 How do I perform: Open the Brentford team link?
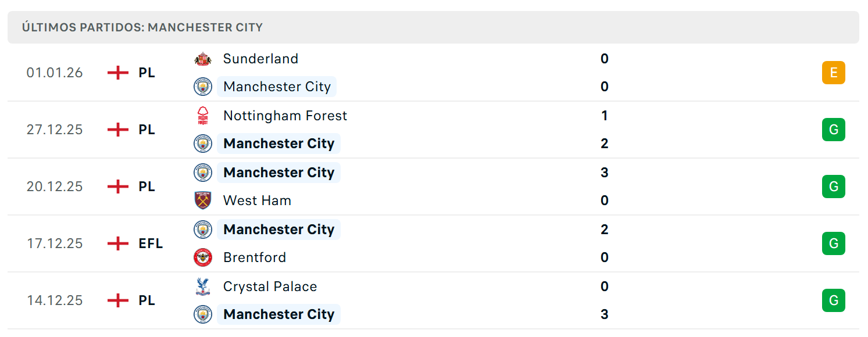tap(255, 257)
